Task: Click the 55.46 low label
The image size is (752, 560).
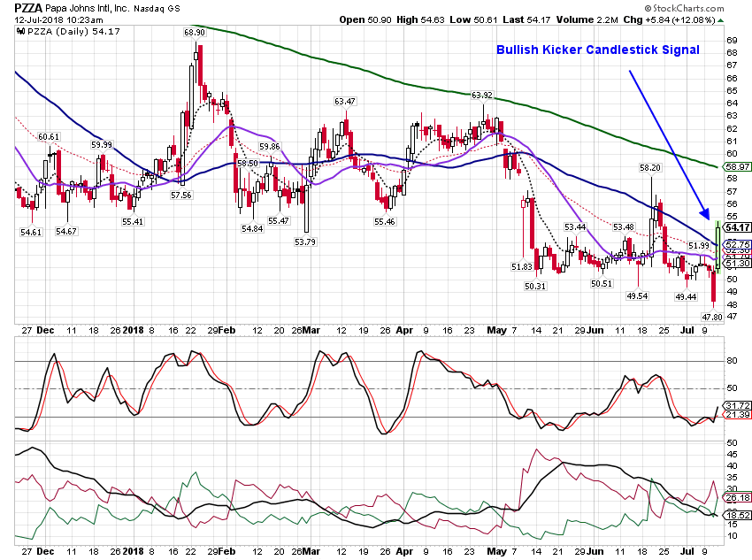Action: pyautogui.click(x=385, y=221)
